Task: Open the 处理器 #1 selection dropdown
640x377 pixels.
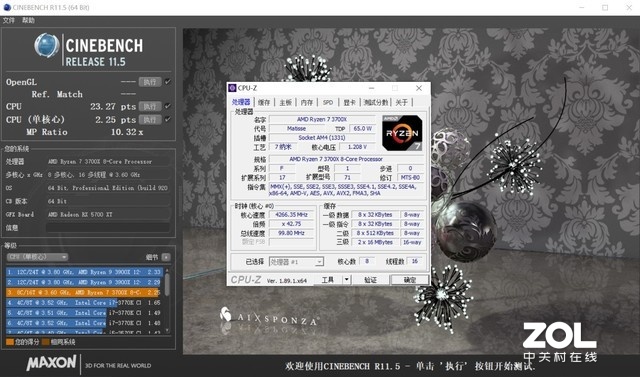Action: pos(296,262)
